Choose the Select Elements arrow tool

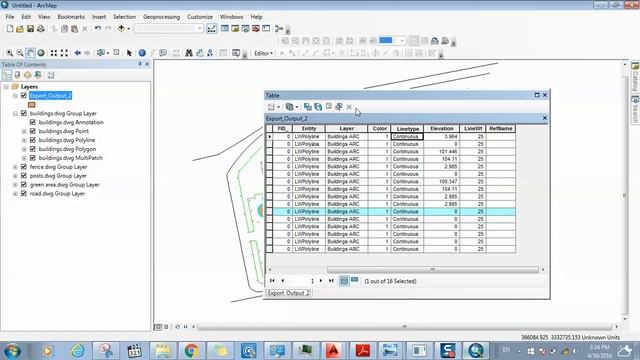tap(129, 53)
